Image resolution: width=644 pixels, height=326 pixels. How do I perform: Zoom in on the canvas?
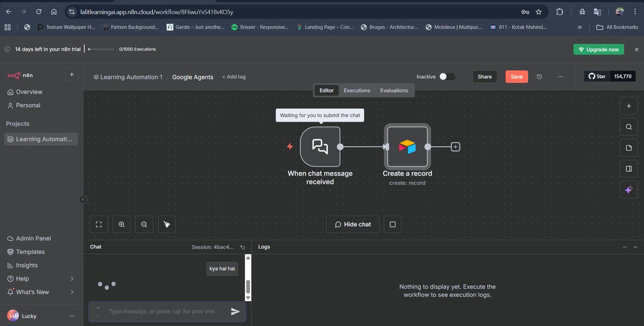pos(121,225)
